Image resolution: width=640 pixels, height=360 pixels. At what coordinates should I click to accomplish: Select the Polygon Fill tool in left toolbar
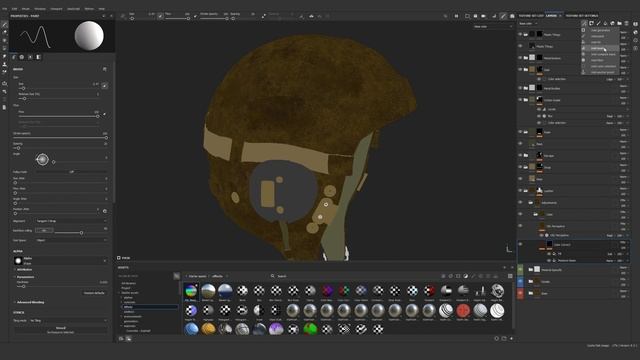coord(4,48)
